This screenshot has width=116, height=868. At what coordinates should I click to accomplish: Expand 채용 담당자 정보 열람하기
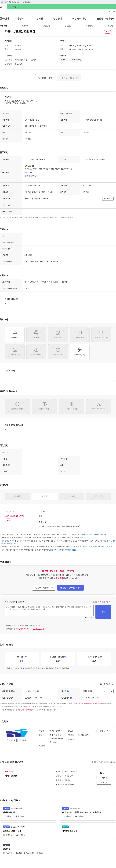coord(70,588)
